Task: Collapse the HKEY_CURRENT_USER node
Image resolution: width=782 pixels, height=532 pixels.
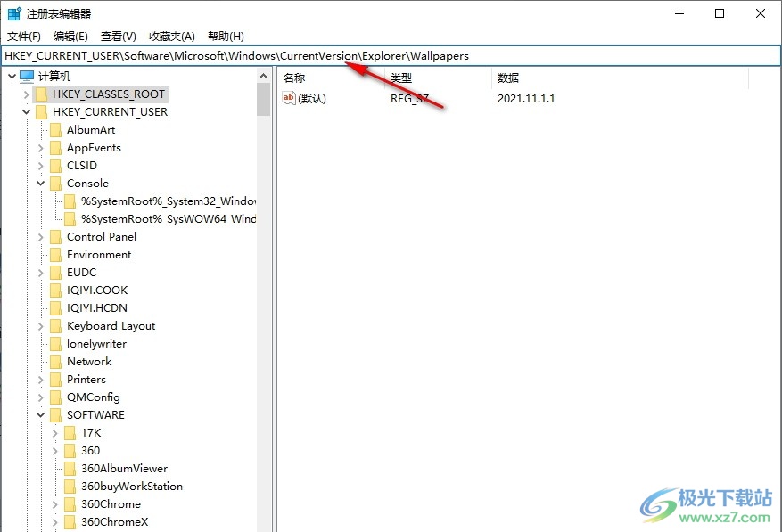Action: click(x=27, y=112)
